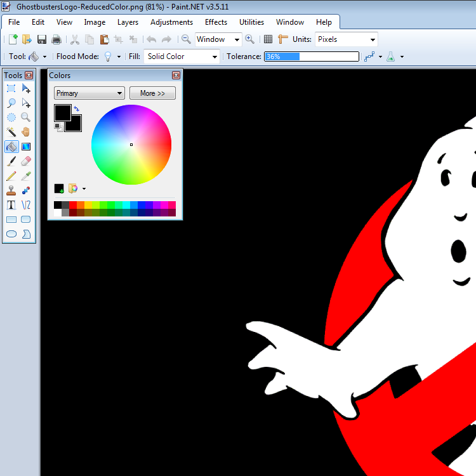Open the Layers menu

(x=128, y=22)
